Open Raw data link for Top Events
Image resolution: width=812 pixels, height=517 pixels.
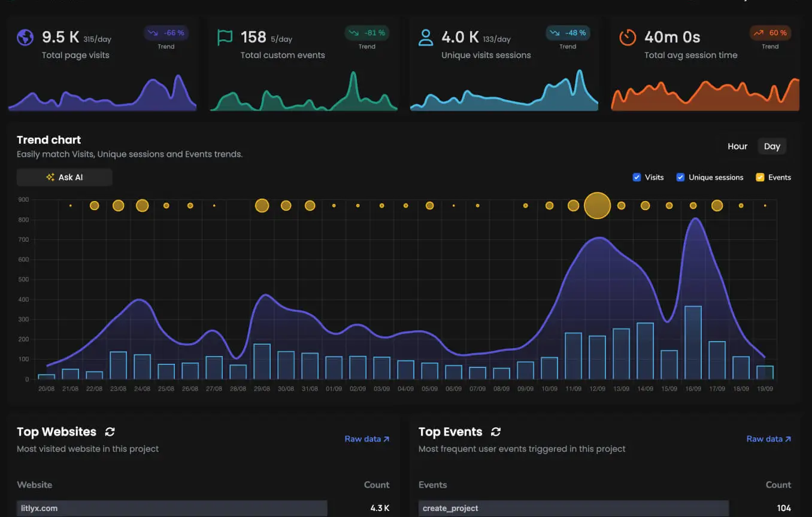[x=768, y=439]
